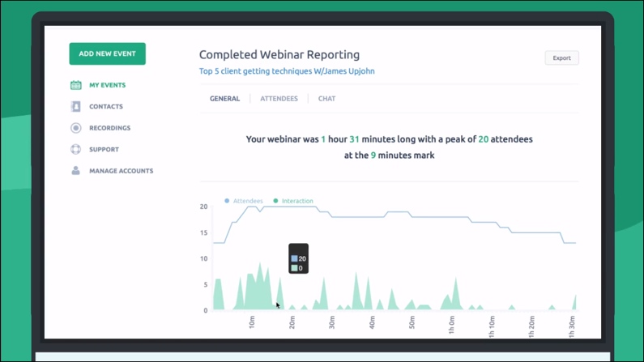This screenshot has width=644, height=362.
Task: Open the Manage Accounts menu label
Action: tap(122, 171)
